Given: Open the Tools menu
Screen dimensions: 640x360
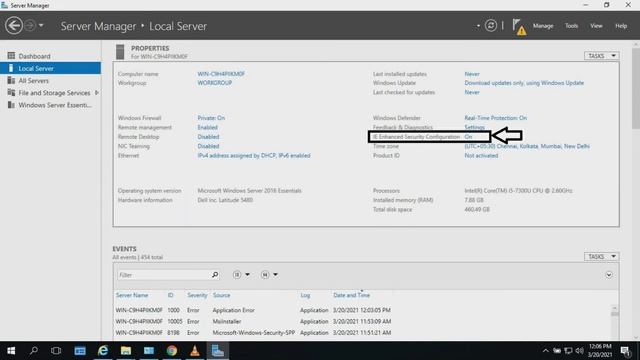Looking at the screenshot, I should tap(571, 26).
